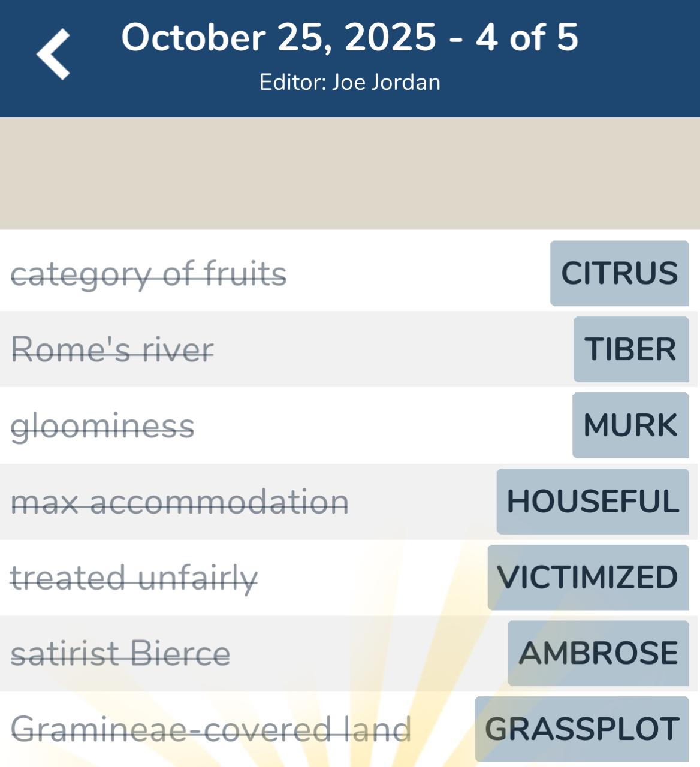
Task: Click the 'Gramineae-covered land' clue
Action: coord(211,729)
